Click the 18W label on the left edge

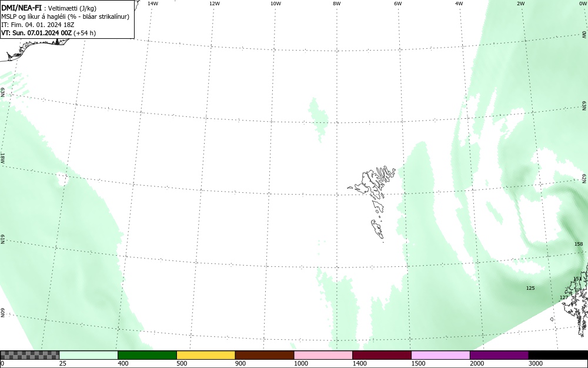pyautogui.click(x=2, y=158)
